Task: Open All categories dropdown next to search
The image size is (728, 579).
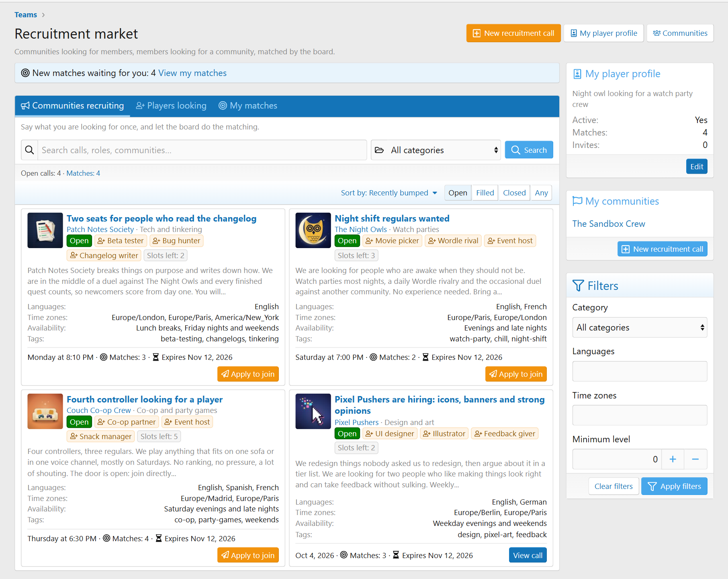Action: (436, 150)
